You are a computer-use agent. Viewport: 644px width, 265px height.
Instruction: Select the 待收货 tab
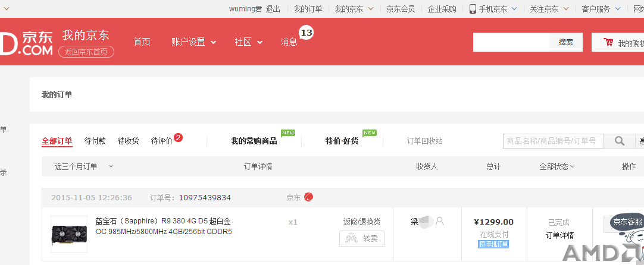128,141
